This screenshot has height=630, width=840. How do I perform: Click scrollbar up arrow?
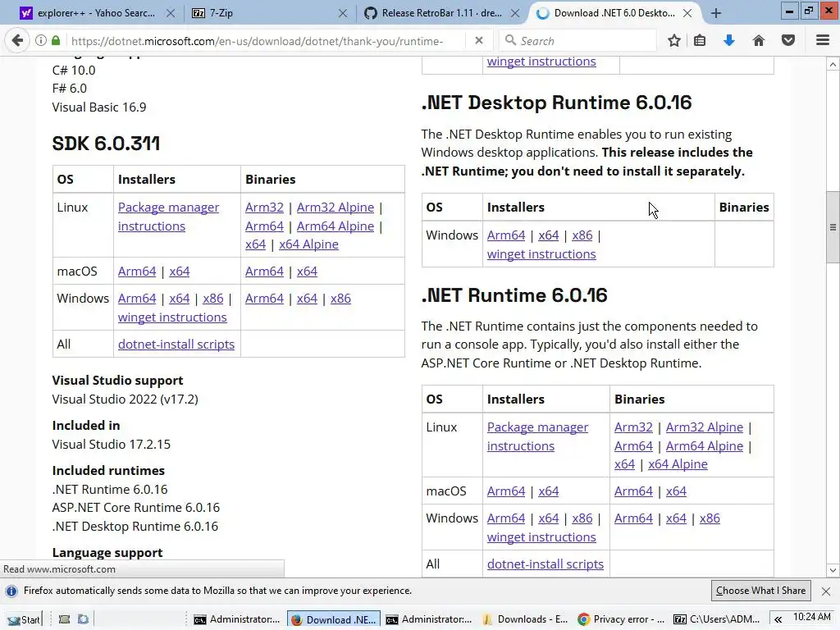click(x=833, y=64)
